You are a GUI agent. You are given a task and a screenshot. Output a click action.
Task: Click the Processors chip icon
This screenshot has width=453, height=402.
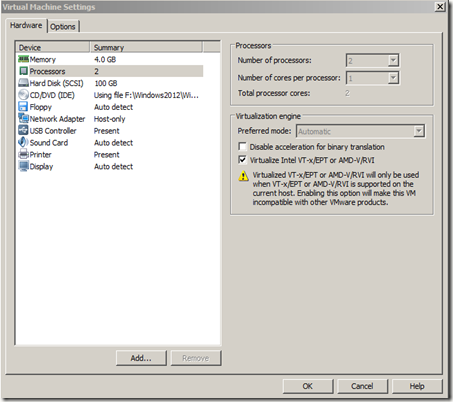coord(23,71)
